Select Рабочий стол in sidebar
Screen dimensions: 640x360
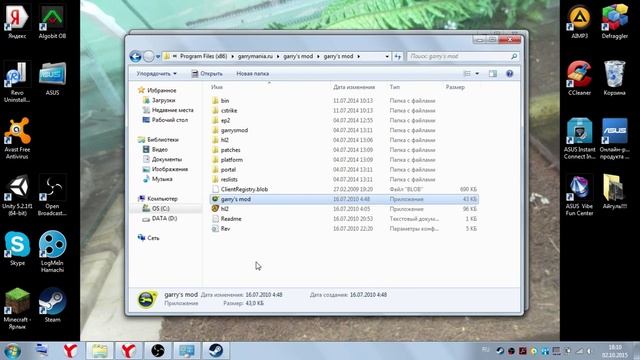[x=165, y=120]
